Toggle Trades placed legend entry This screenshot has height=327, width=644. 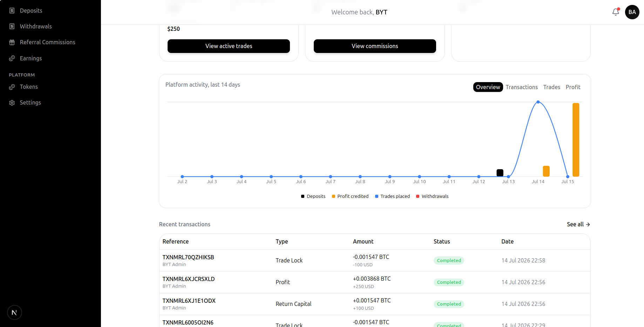coord(392,196)
